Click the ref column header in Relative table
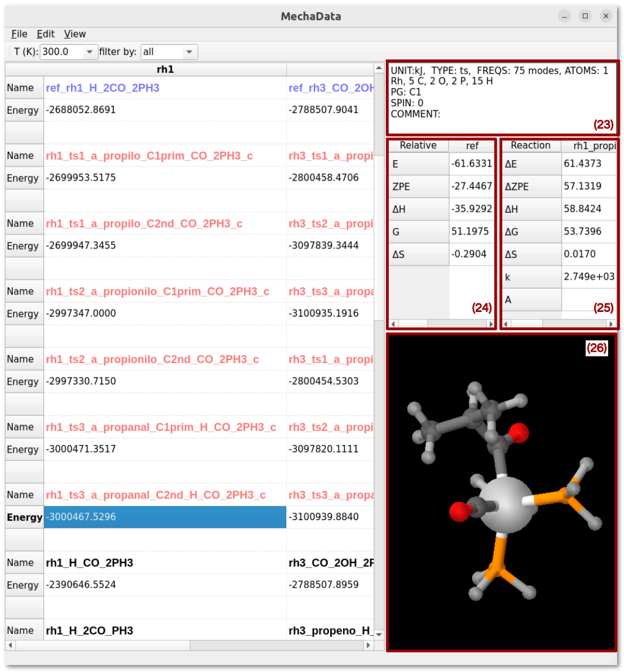 point(472,145)
